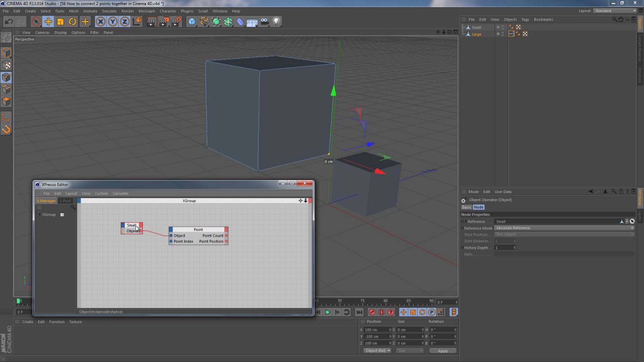Click the Undo arrow in the top toolbar
644x362 pixels.
coord(9,21)
